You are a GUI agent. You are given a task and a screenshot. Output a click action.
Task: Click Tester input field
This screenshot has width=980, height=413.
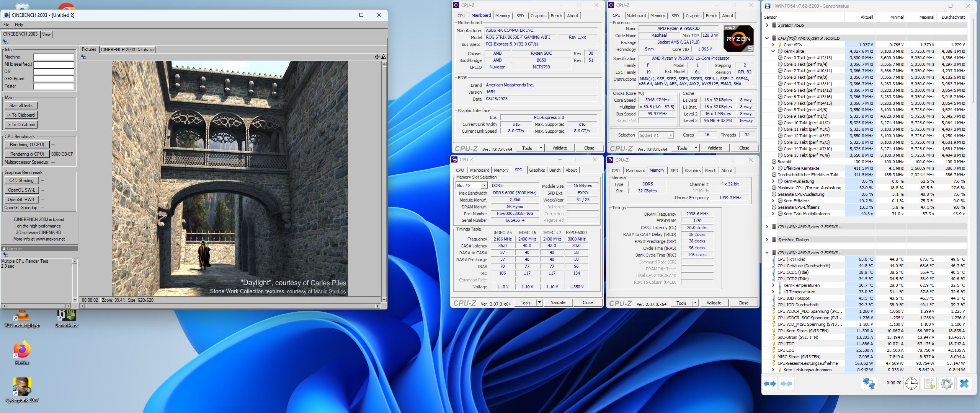54,86
